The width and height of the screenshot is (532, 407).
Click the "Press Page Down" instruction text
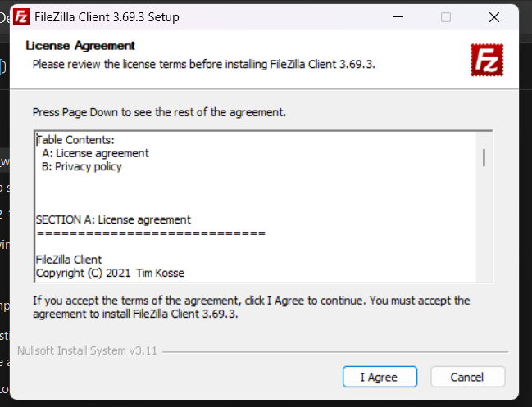click(x=159, y=111)
